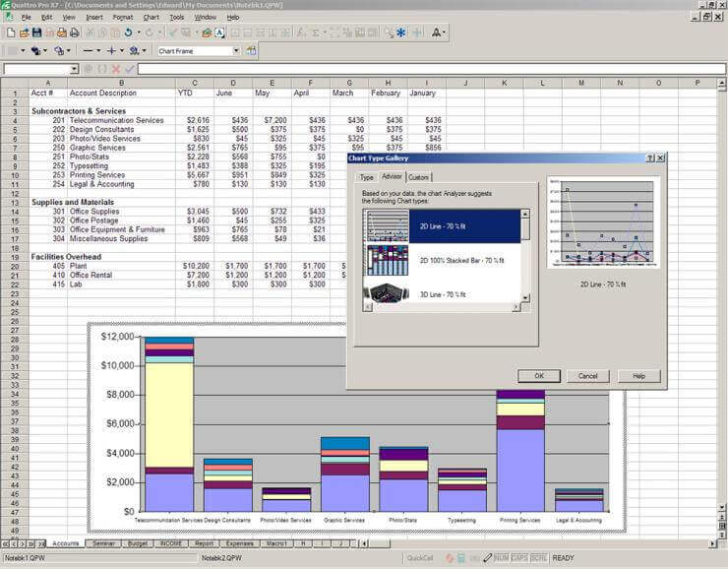Click the plus-shaped icon on the chart toolbar
Image resolution: width=728 pixels, height=569 pixels.
tap(111, 50)
